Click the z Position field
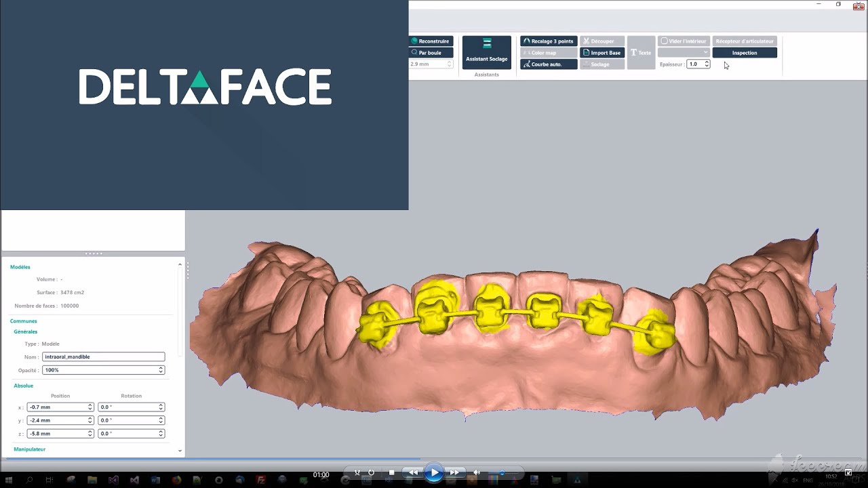 tap(60, 434)
